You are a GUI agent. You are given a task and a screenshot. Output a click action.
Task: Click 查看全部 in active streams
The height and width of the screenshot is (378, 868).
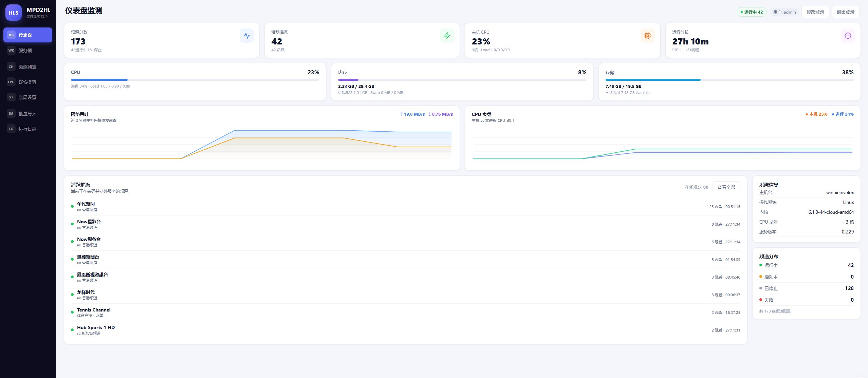726,187
